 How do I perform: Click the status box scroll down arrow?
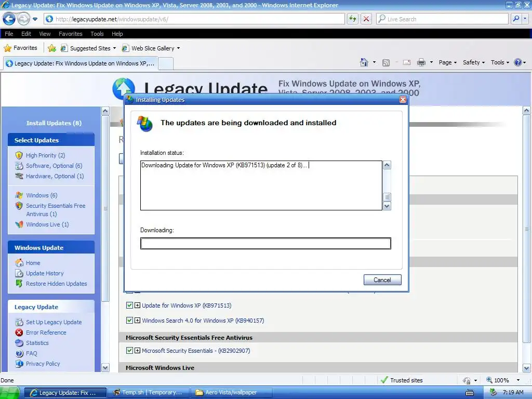point(387,206)
